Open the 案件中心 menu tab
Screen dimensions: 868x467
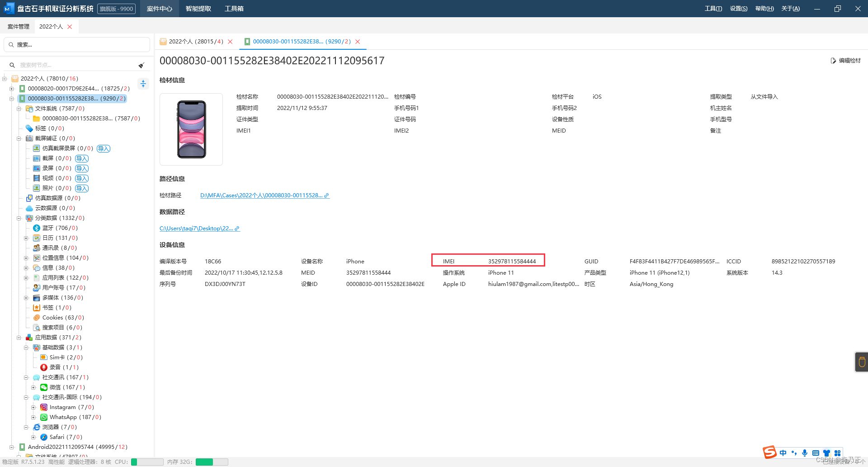click(x=160, y=9)
